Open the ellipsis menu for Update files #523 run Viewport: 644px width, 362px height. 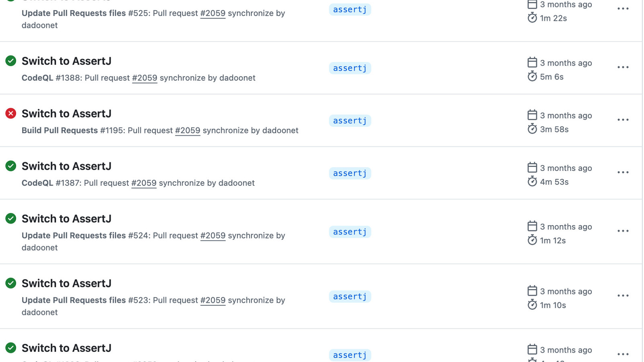click(623, 296)
